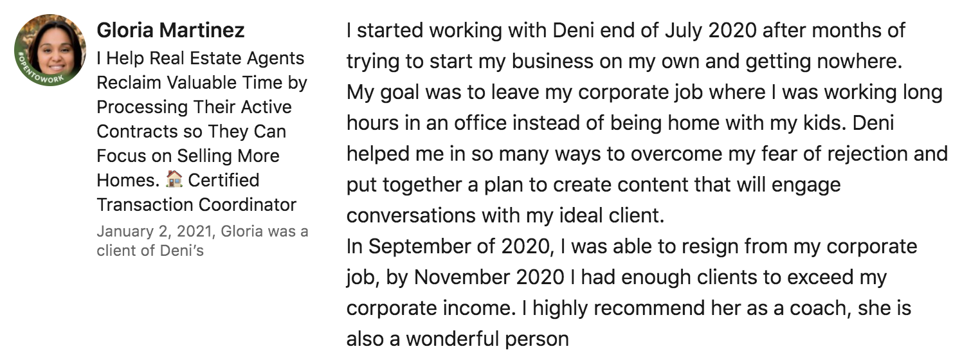Click 'Reclaim Valuable Time by' headline line
This screenshot has height=360, width=980.
click(x=202, y=83)
